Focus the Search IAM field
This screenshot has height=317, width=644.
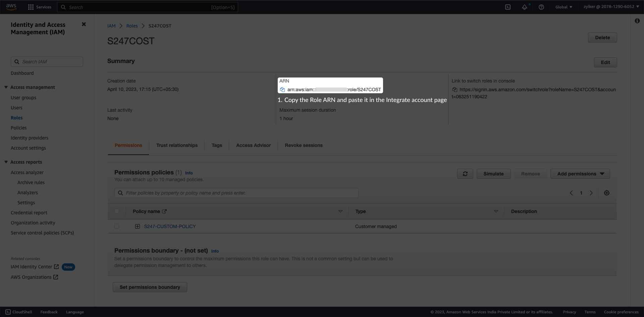47,62
